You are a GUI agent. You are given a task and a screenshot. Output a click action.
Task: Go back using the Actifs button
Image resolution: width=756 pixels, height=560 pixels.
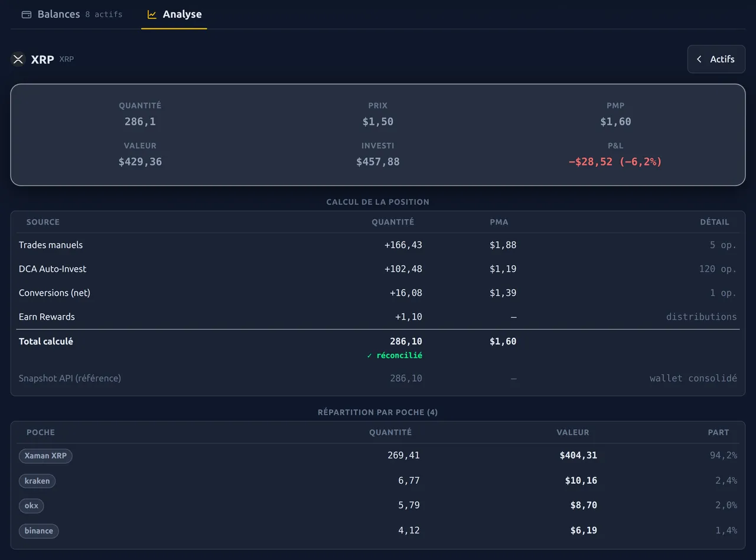pyautogui.click(x=716, y=59)
